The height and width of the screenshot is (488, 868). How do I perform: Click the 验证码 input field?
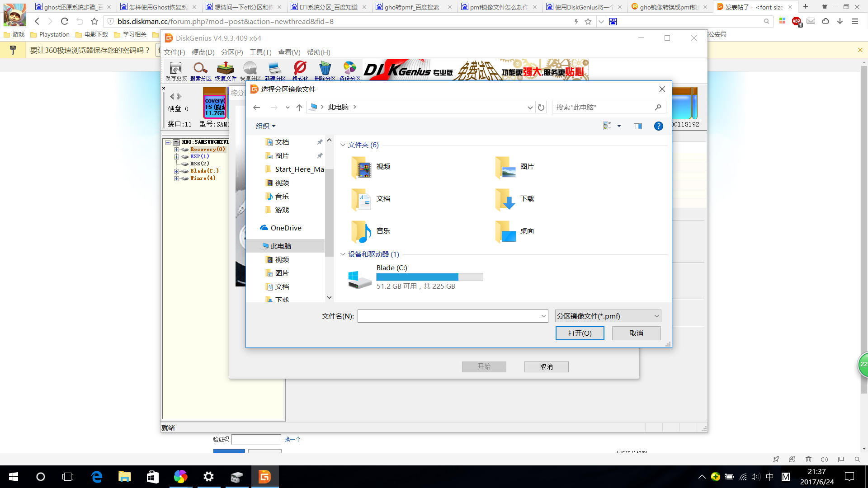(x=256, y=439)
